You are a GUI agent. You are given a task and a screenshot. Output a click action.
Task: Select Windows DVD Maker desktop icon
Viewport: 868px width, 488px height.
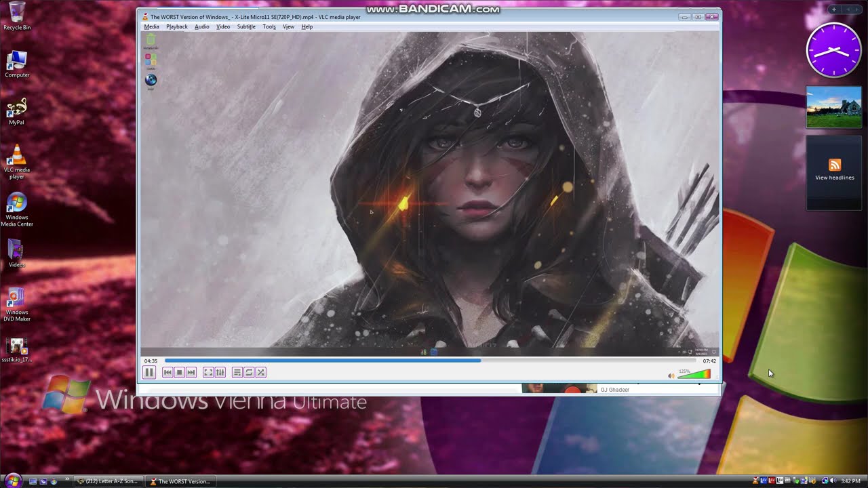[17, 304]
